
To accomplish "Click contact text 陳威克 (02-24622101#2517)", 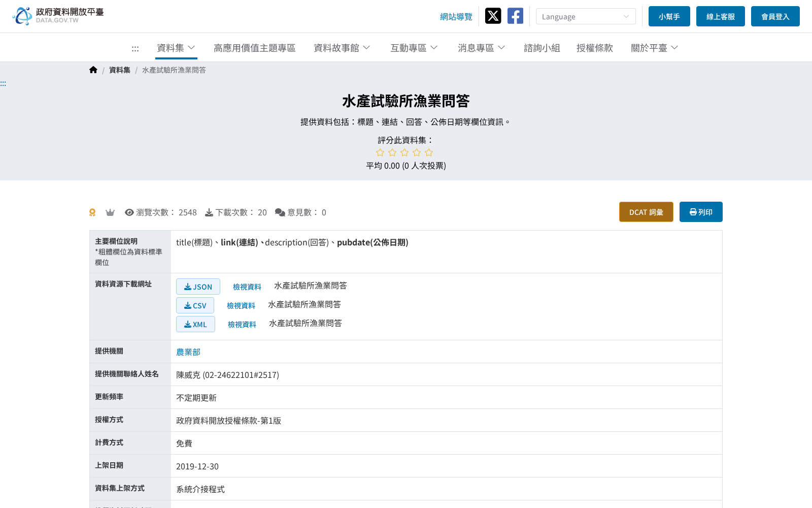I will [227, 375].
